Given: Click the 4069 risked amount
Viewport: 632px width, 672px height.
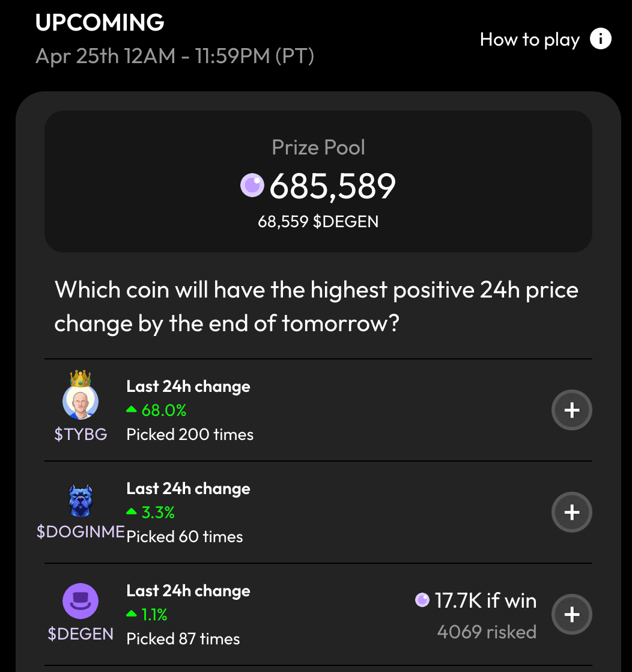Looking at the screenshot, I should (487, 632).
